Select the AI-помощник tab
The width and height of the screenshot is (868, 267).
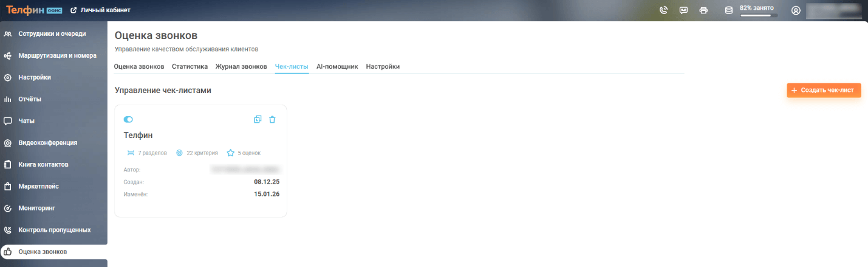[x=337, y=66]
